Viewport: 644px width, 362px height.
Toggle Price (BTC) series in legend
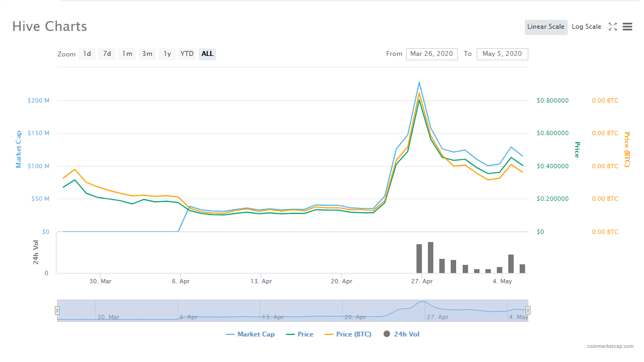pos(348,334)
